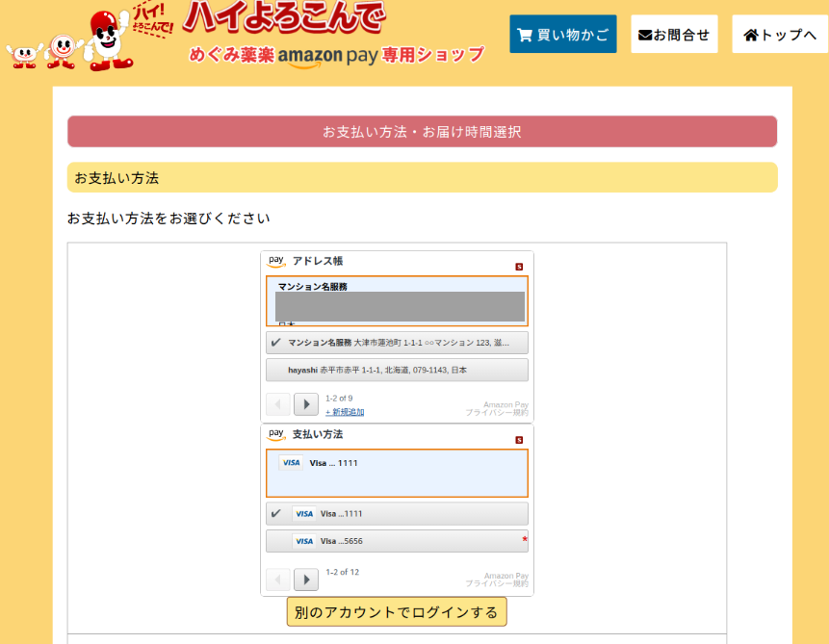Select the hayashi 赤平市 address

[x=397, y=370]
